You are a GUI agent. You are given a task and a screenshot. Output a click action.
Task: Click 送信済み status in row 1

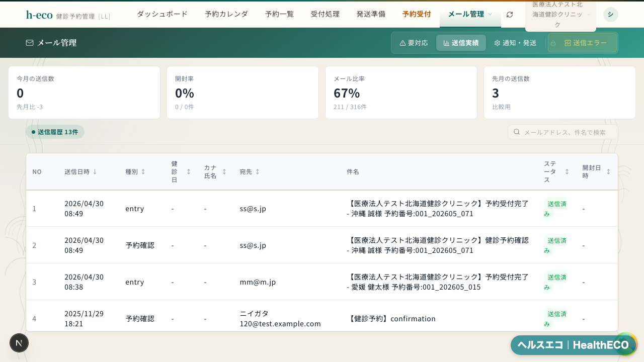(555, 208)
